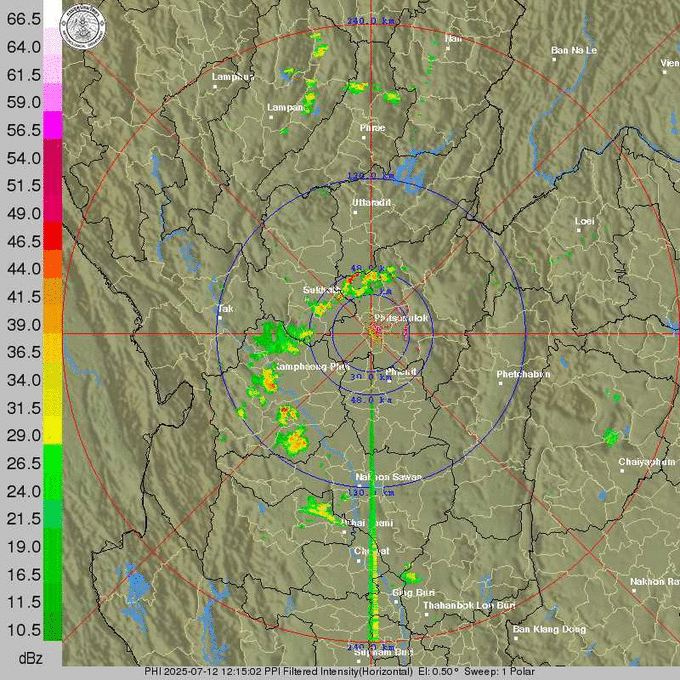
Task: Select the Phichit city label
Action: [x=401, y=372]
